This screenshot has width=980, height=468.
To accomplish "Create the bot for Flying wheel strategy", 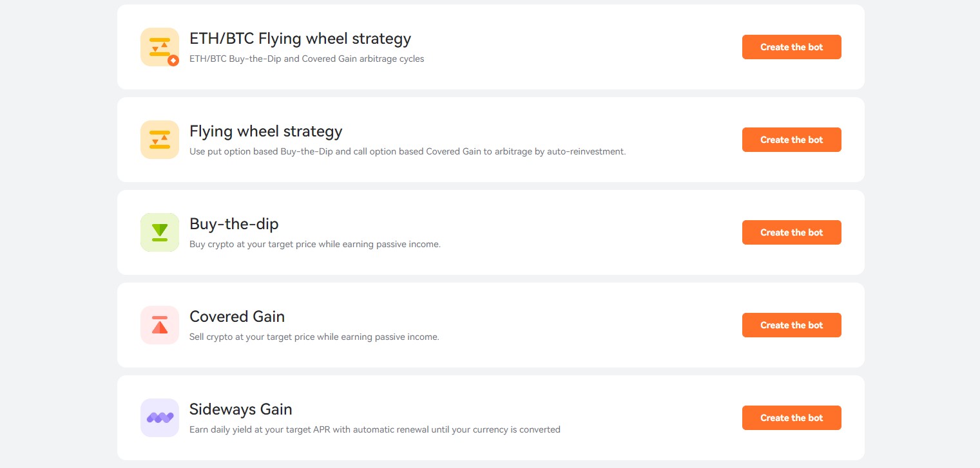I will [792, 140].
